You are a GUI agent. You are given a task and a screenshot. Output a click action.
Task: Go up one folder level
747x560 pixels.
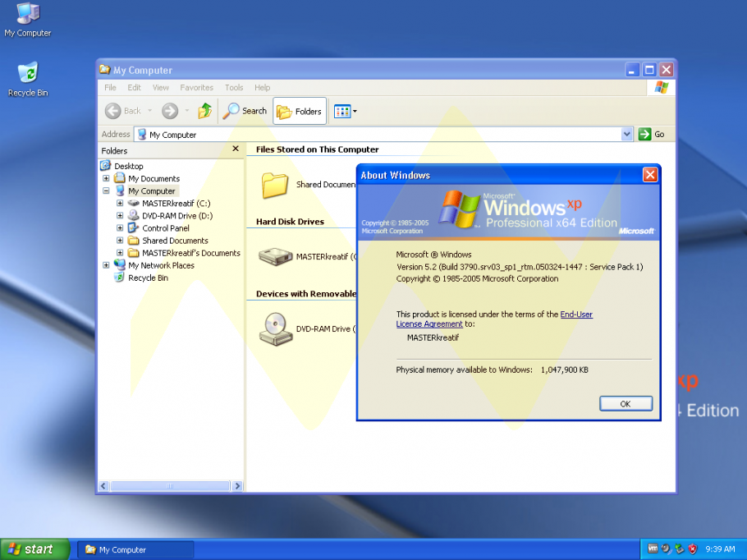pyautogui.click(x=205, y=111)
